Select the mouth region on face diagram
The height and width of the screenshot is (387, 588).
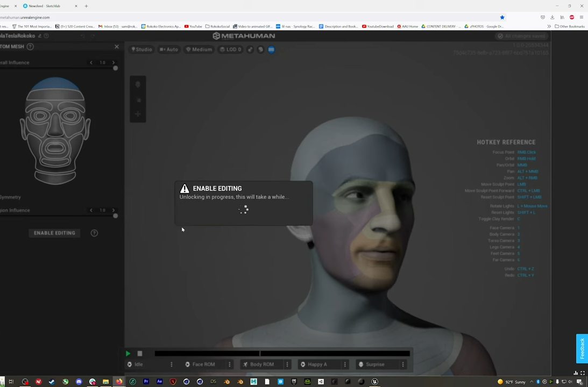pos(55,148)
